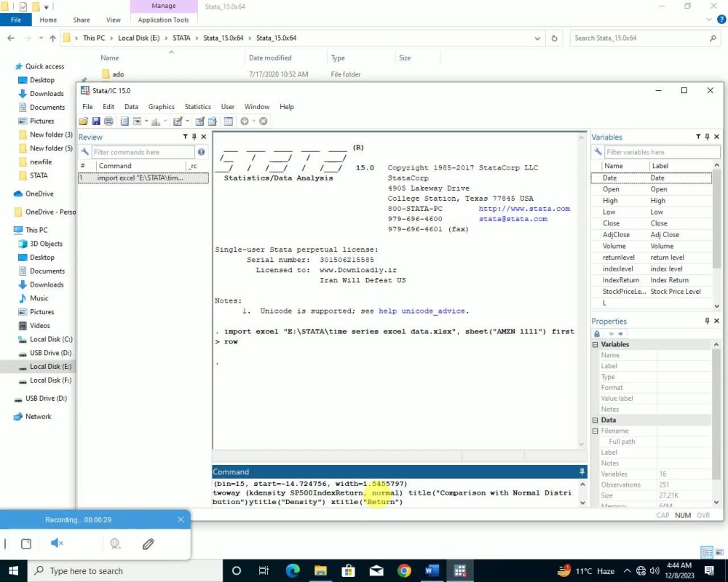Pin the Review window open
The height and width of the screenshot is (582, 728).
[x=194, y=136]
